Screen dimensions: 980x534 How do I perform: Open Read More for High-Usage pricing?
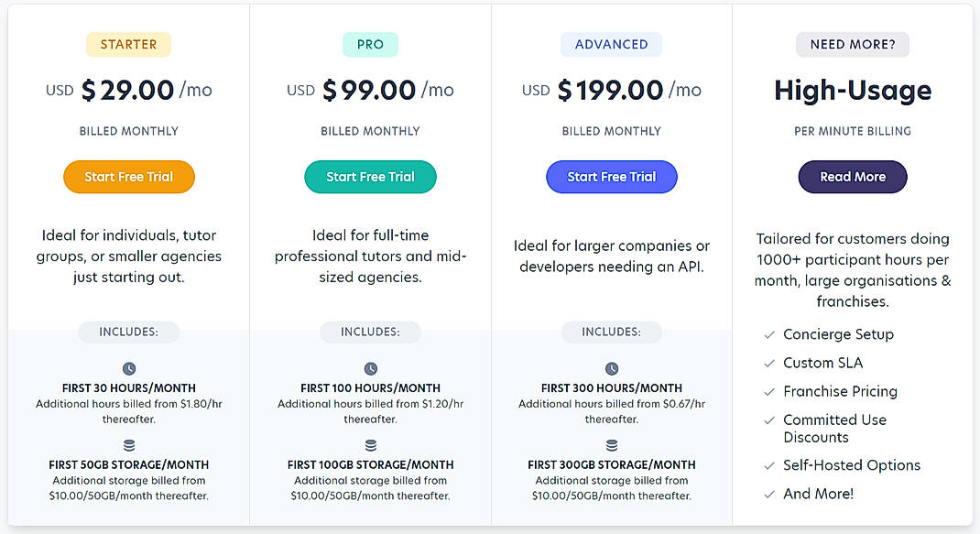click(852, 177)
